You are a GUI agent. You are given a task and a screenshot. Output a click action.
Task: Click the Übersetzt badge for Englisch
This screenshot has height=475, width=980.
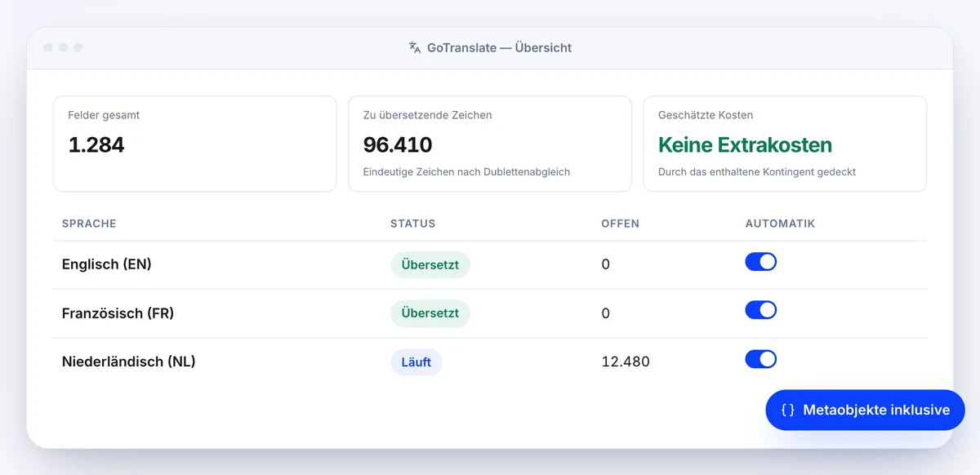coord(430,264)
